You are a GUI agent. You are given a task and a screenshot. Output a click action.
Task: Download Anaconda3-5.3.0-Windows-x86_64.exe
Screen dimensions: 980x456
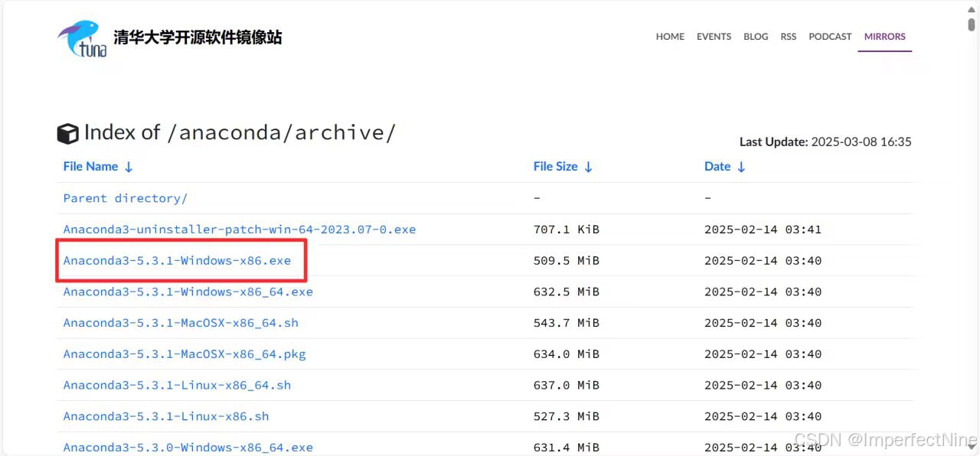click(188, 448)
